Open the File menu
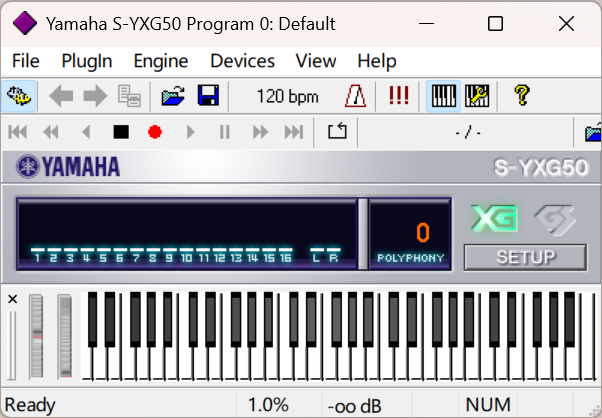This screenshot has width=602, height=418. click(26, 61)
